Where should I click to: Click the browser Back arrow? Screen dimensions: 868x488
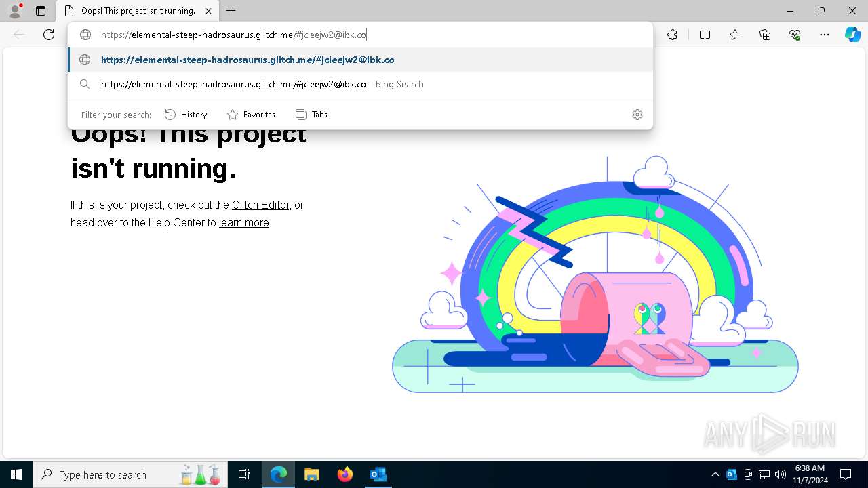click(19, 35)
